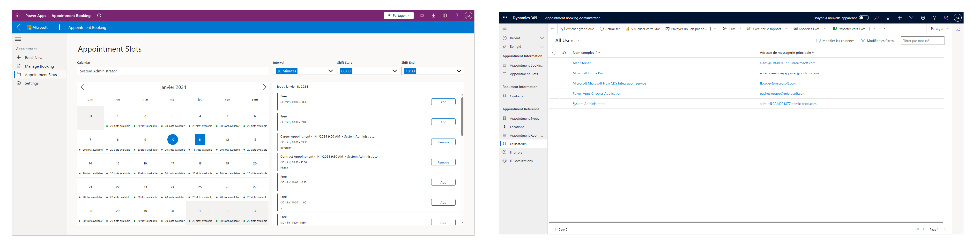Click the hierarchy icon in grid header
Image resolution: width=980 pixels, height=248 pixels.
[564, 52]
